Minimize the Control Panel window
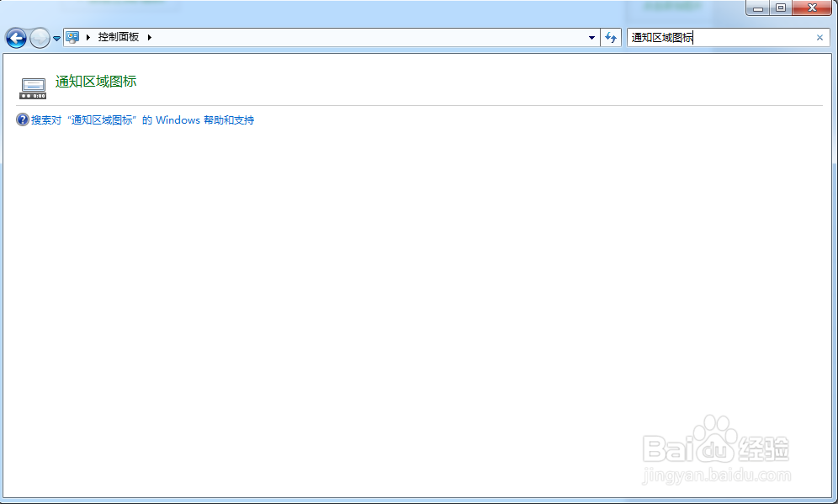The image size is (838, 504). coord(758,8)
